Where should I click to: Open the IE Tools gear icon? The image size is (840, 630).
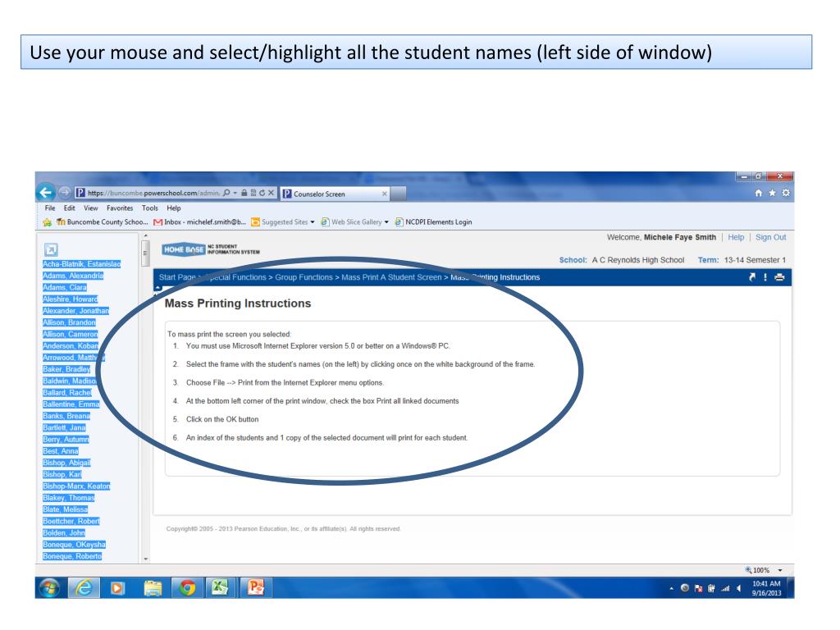pyautogui.click(x=786, y=193)
